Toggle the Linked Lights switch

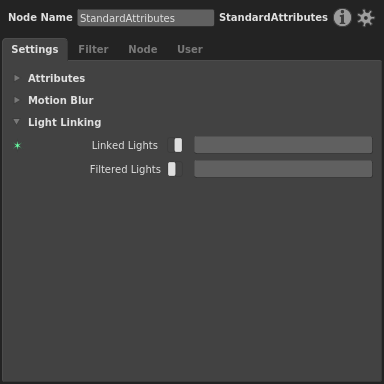pyautogui.click(x=175, y=145)
